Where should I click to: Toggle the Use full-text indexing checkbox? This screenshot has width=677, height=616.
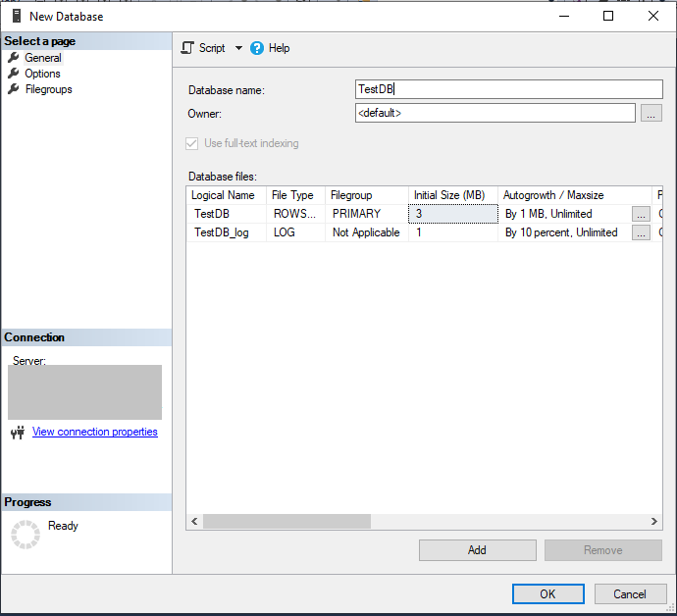tap(192, 143)
